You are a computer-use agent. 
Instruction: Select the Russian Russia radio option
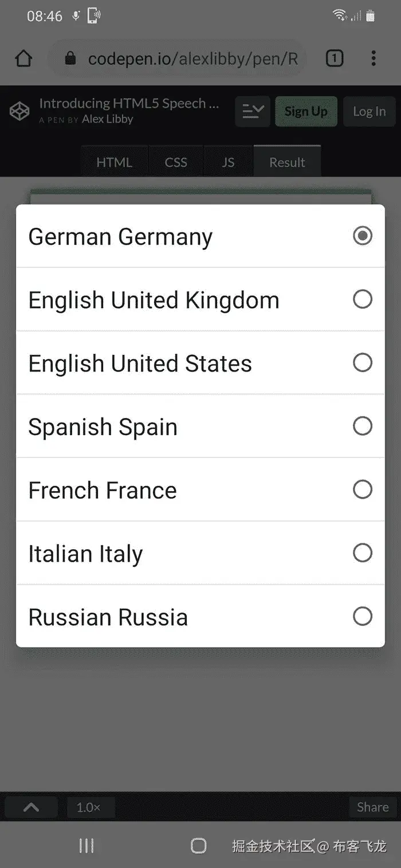point(362,617)
